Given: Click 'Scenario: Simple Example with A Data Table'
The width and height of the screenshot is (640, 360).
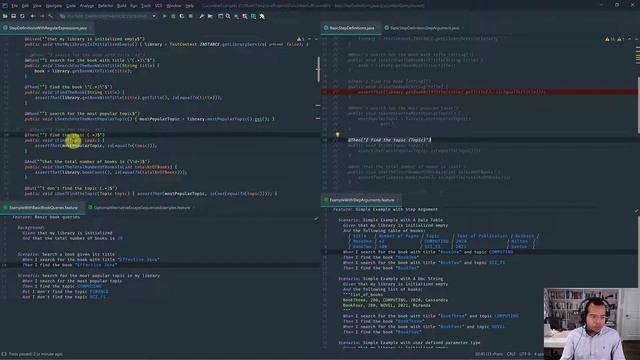Looking at the screenshot, I should pyautogui.click(x=391, y=220).
